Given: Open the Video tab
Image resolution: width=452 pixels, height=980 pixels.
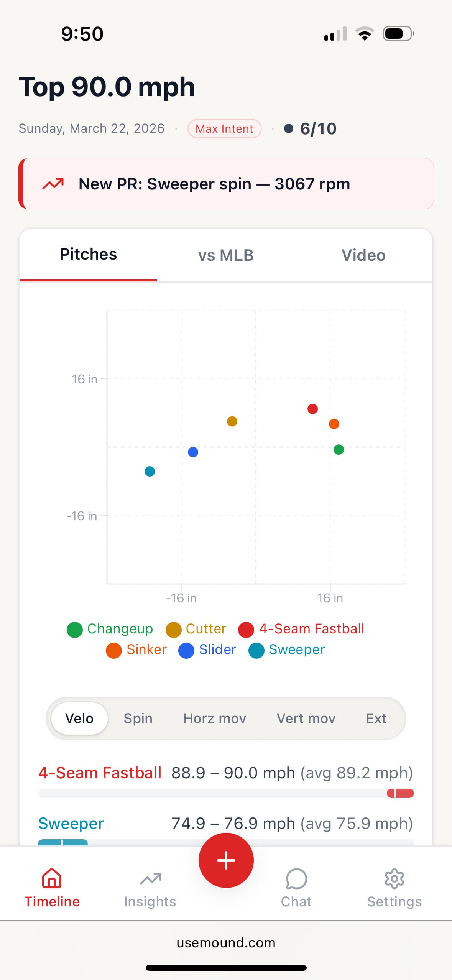Looking at the screenshot, I should pyautogui.click(x=363, y=255).
